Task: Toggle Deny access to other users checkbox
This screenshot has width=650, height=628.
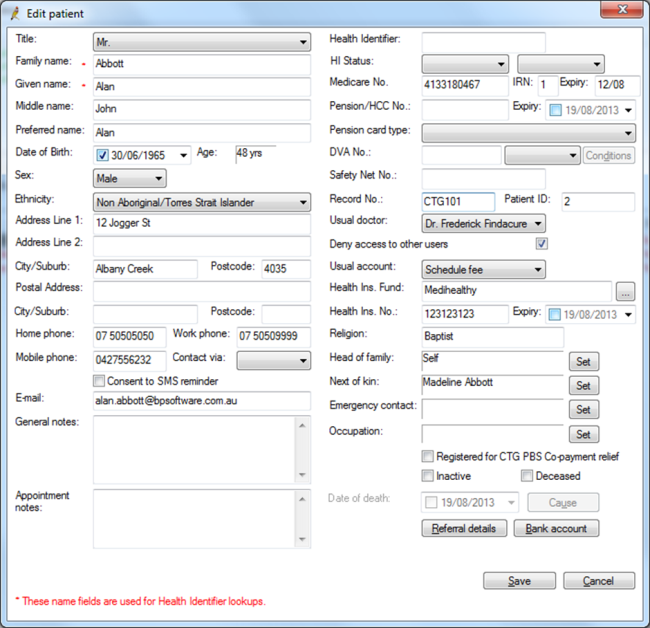Action: coord(541,243)
